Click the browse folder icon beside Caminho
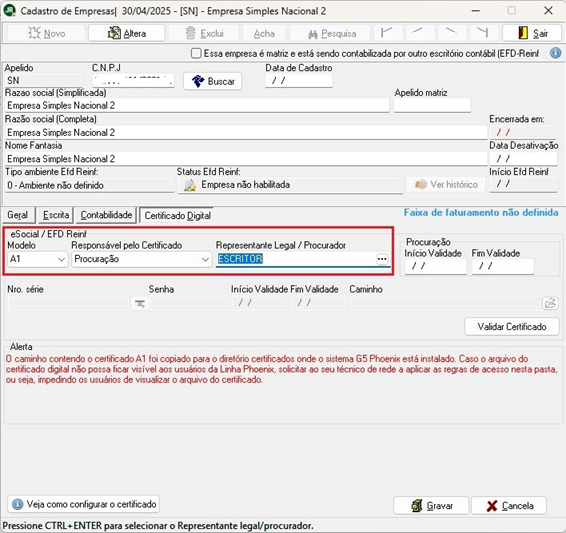566x533 pixels. point(550,303)
